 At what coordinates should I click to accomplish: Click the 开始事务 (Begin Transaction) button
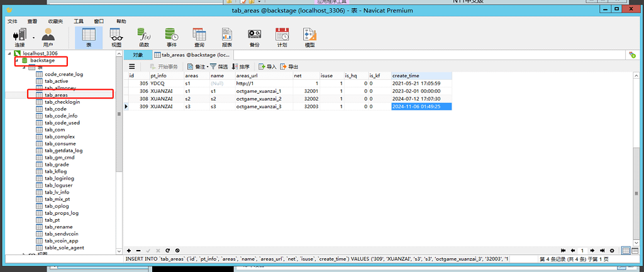164,67
